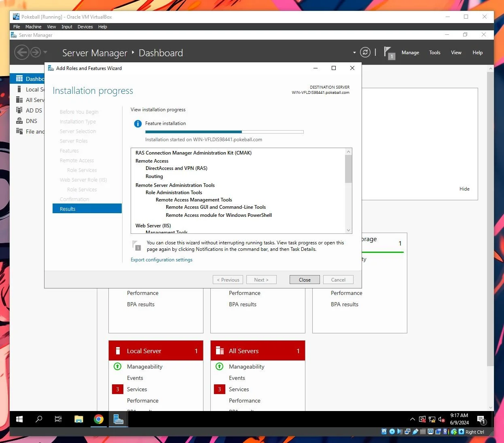Screen dimensions: 504x443
Task: Open the VirtualBox File menu
Action: click(x=17, y=27)
